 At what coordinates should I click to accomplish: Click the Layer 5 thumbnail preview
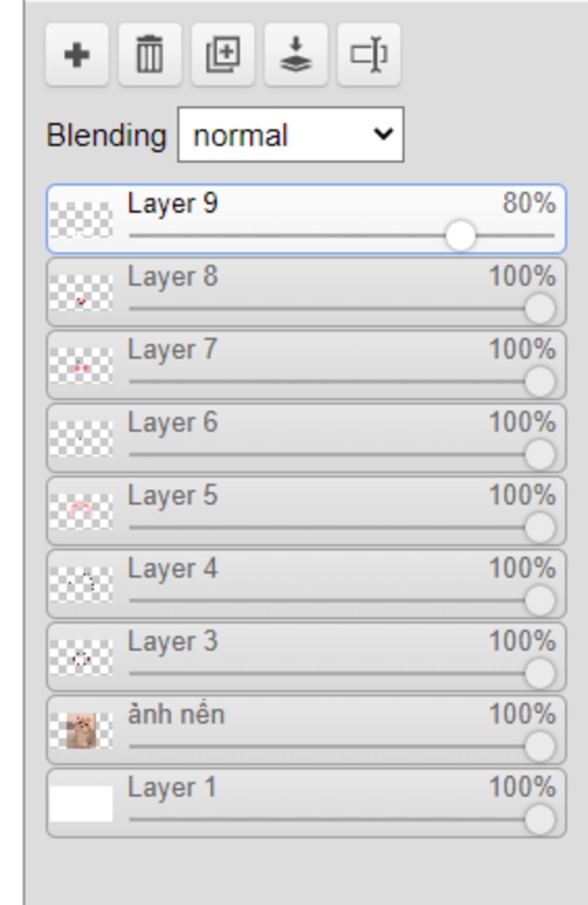click(81, 512)
